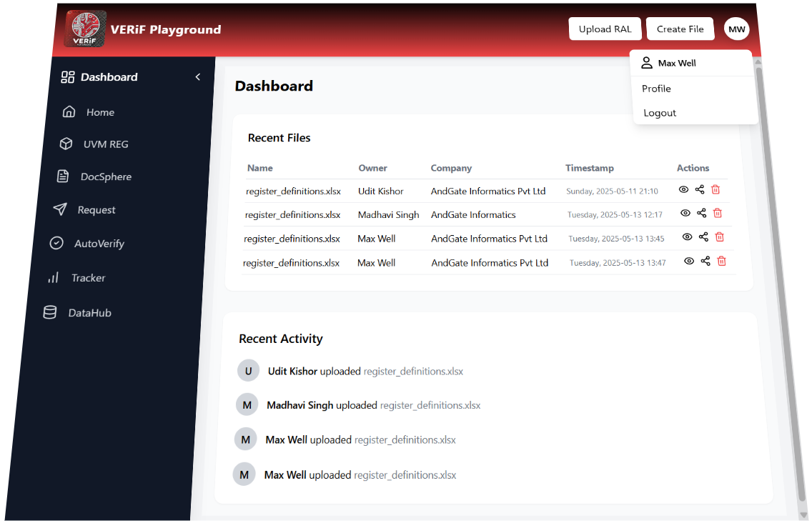View Madhavi Singh's file using eye icon
Image resolution: width=812 pixels, height=523 pixels.
(x=685, y=213)
